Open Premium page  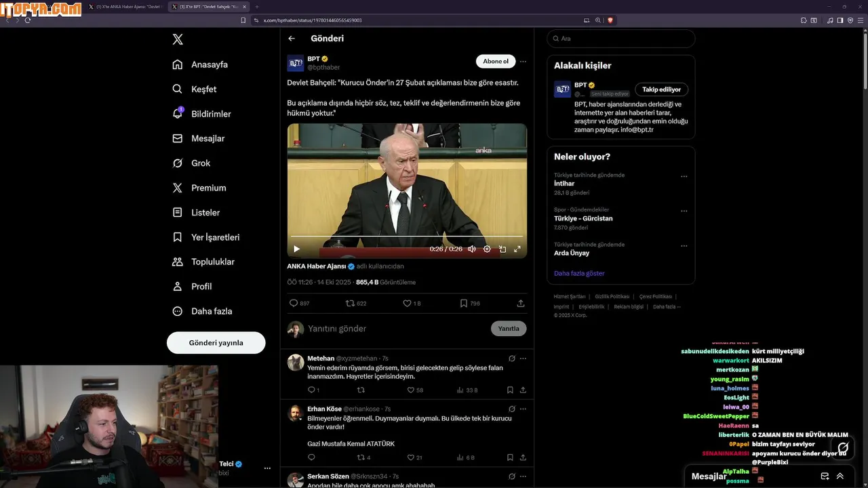point(199,188)
